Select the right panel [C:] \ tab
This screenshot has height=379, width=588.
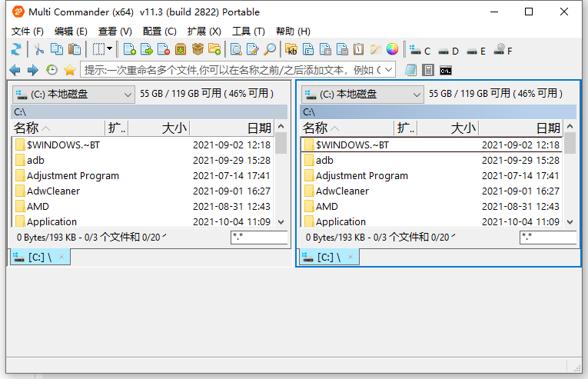coord(329,257)
